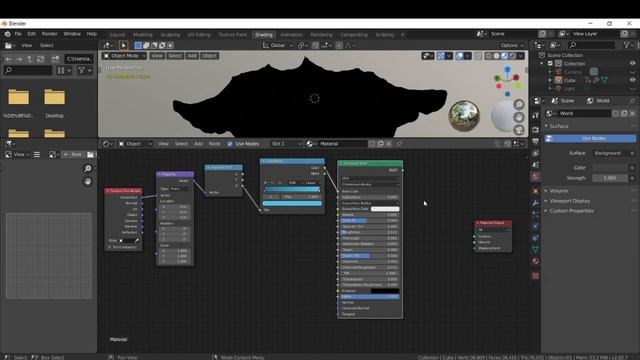640x360 pixels.
Task: Toggle Collection visibility eye in outliner
Action: point(632,64)
